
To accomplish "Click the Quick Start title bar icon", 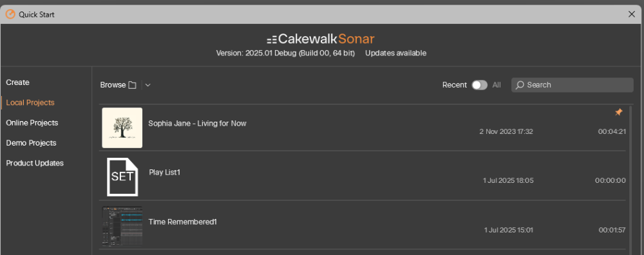I will [10, 14].
